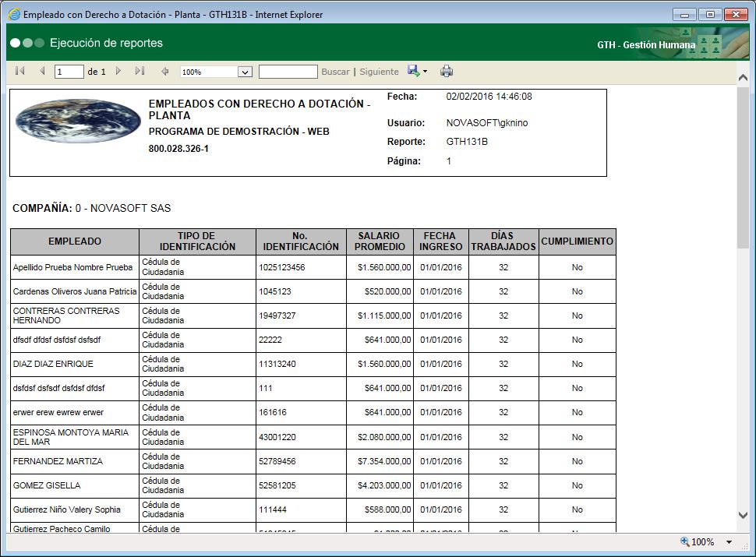Click employee erwer erew ewrew erwer

pyautogui.click(x=58, y=412)
